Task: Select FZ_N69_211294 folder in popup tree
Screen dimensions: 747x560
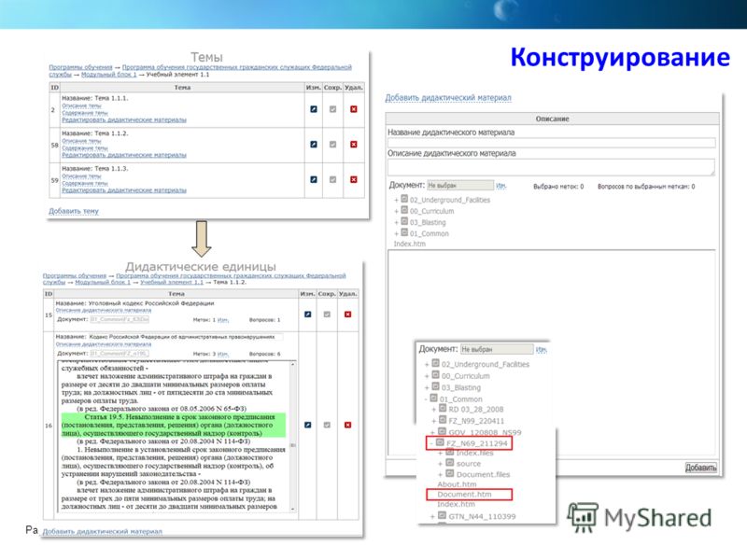Action: [x=477, y=443]
